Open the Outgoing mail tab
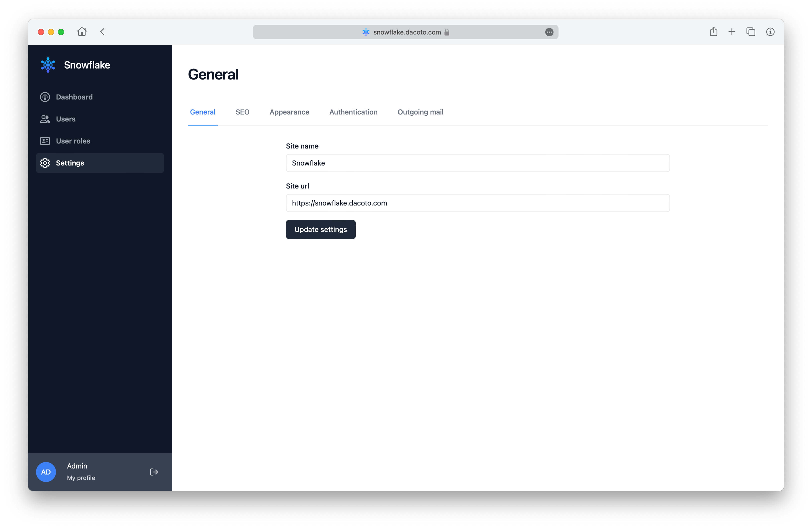812x528 pixels. 420,112
